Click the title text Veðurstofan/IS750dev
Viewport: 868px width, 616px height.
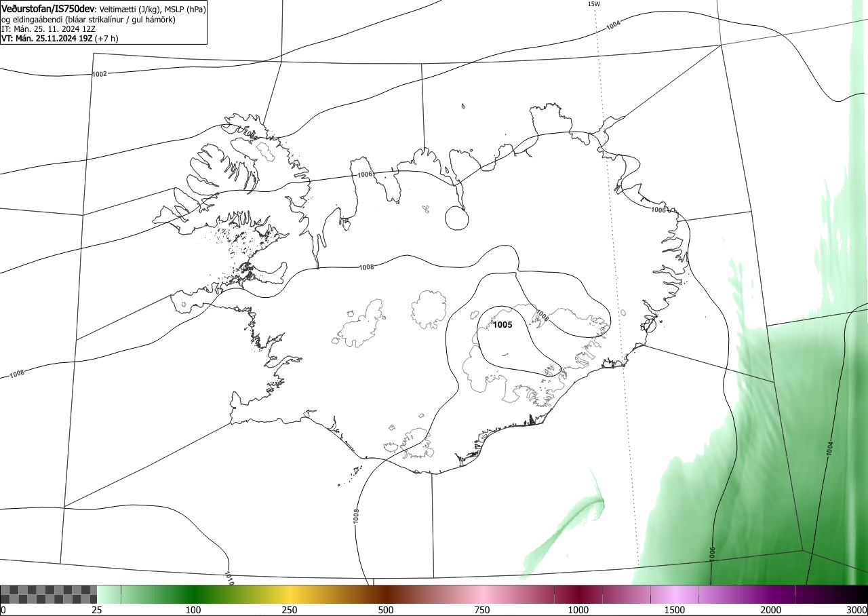click(x=48, y=9)
